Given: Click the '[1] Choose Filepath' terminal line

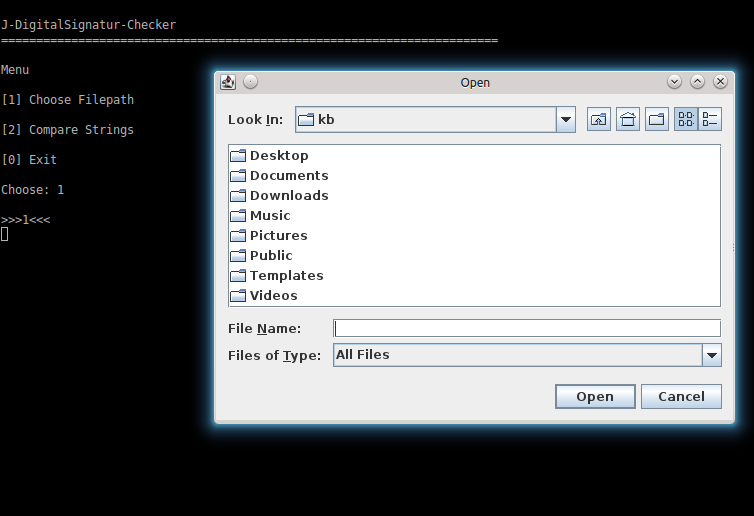Looking at the screenshot, I should click(67, 100).
